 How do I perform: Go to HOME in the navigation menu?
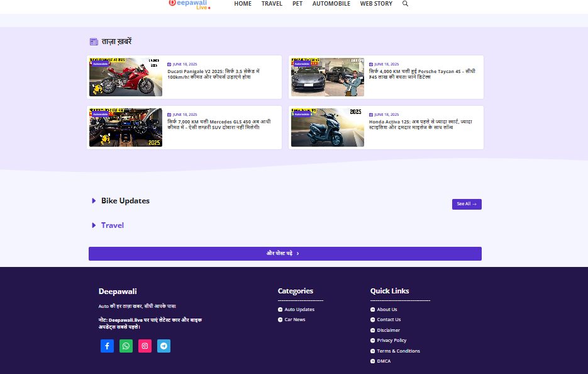[x=243, y=4]
